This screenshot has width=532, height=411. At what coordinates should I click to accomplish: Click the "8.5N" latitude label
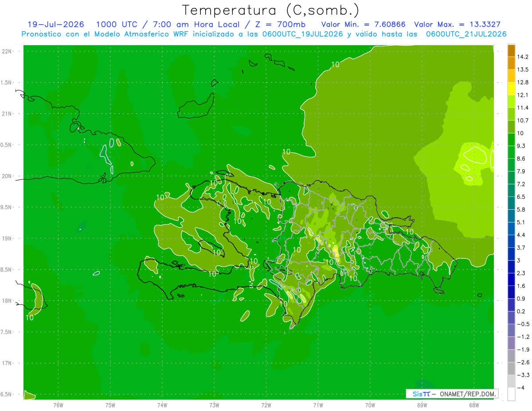7,270
